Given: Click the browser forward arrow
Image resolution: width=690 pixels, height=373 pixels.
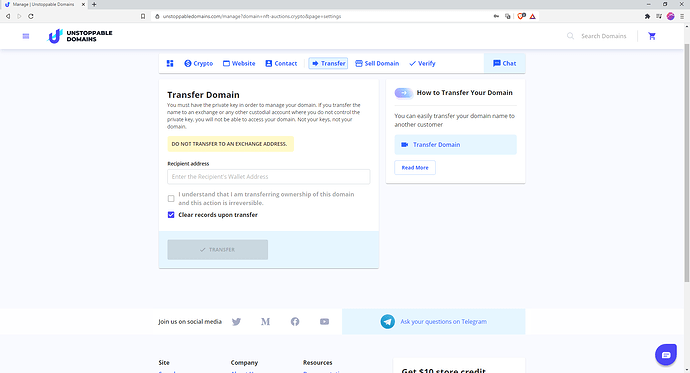Looking at the screenshot, I should 19,16.
